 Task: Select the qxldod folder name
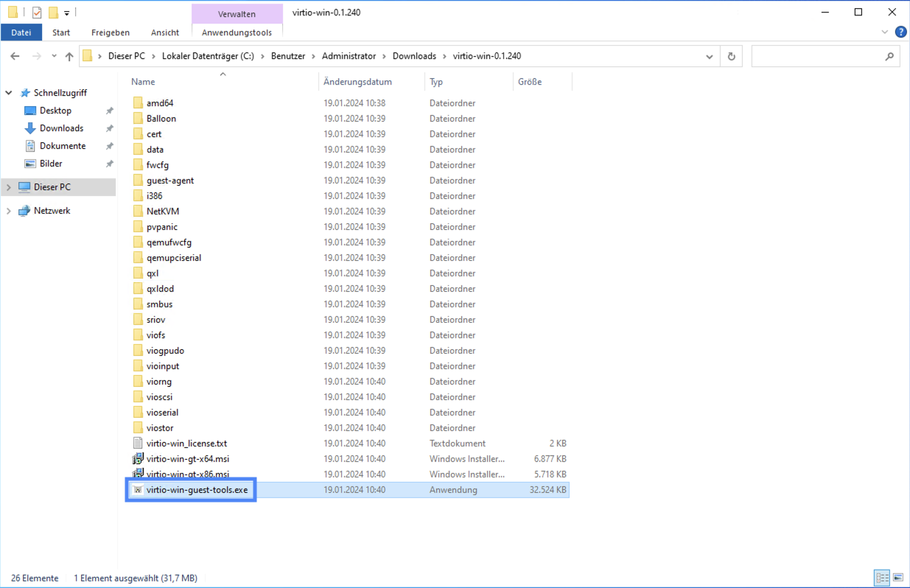[160, 289]
